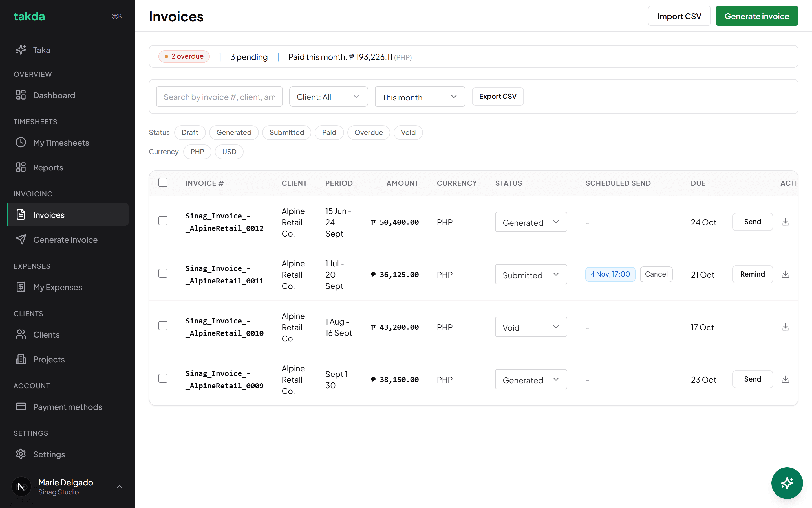The image size is (812, 508).
Task: Click the My Timesheets clock icon
Action: coord(21,143)
